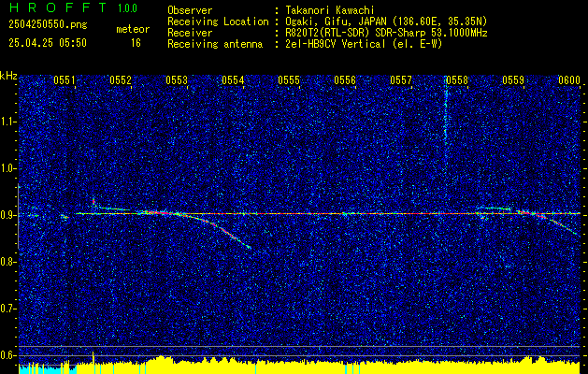Click the cyan section of the bottom level graph
This screenshot has width=588, height=374.
click(48, 369)
